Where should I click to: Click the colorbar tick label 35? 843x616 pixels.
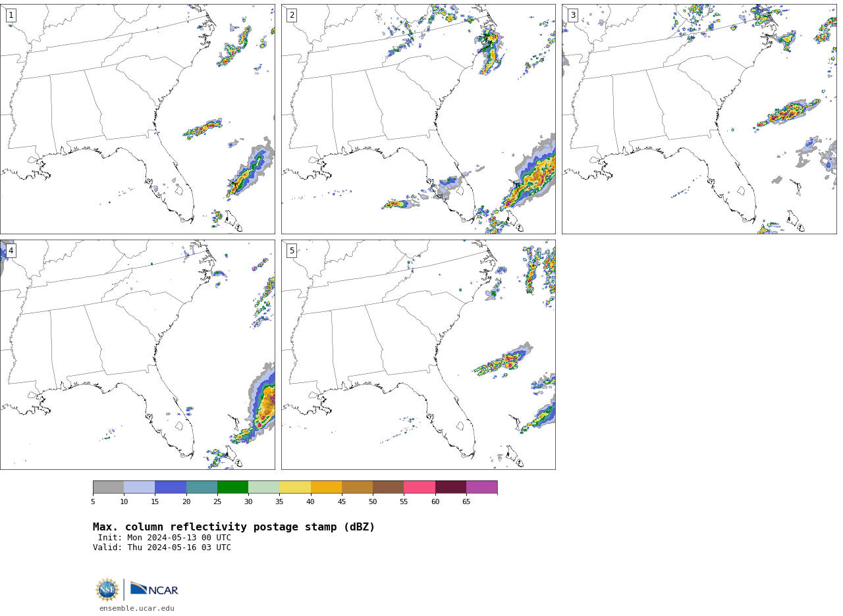click(279, 502)
